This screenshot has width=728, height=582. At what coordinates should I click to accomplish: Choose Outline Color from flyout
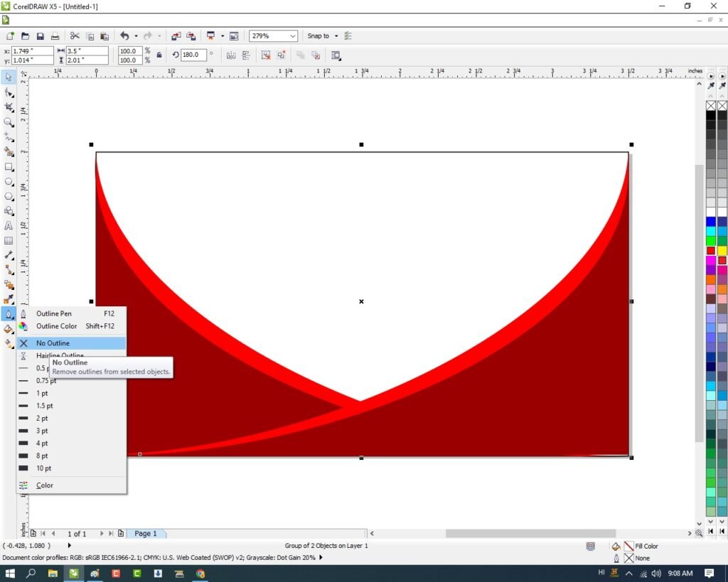(72, 326)
